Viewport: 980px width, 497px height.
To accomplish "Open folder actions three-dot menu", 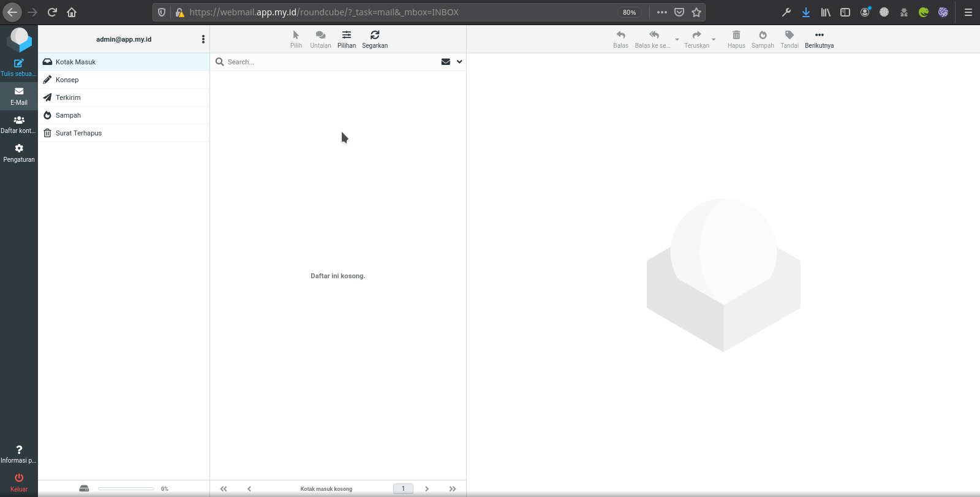I will pos(203,39).
